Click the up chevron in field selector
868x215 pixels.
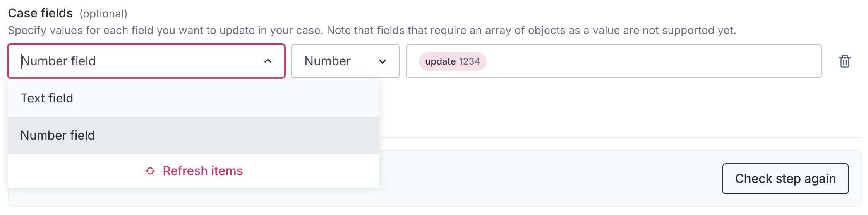coord(268,61)
